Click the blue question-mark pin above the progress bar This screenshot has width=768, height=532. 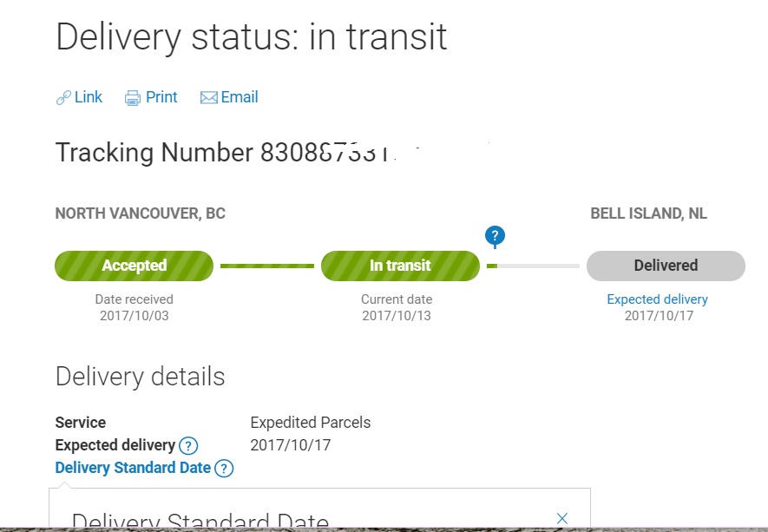495,235
